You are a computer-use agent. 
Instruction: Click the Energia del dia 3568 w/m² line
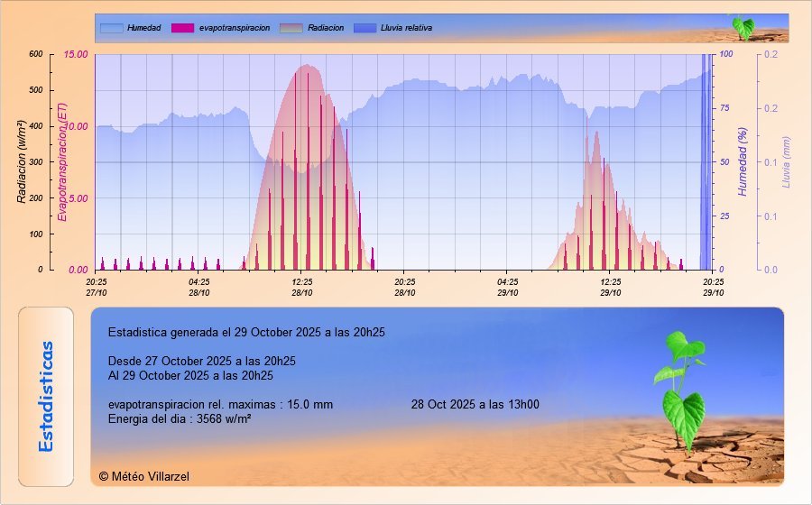(x=179, y=418)
